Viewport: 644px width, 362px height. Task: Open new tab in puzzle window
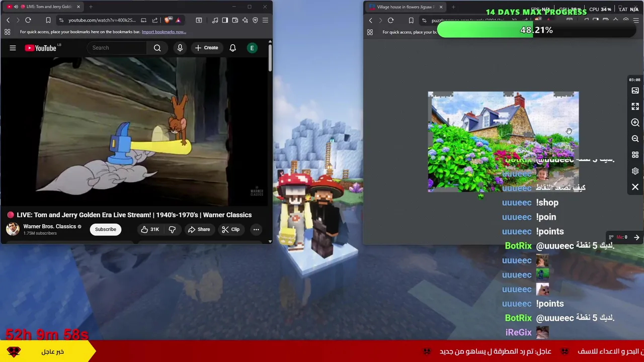tap(453, 7)
